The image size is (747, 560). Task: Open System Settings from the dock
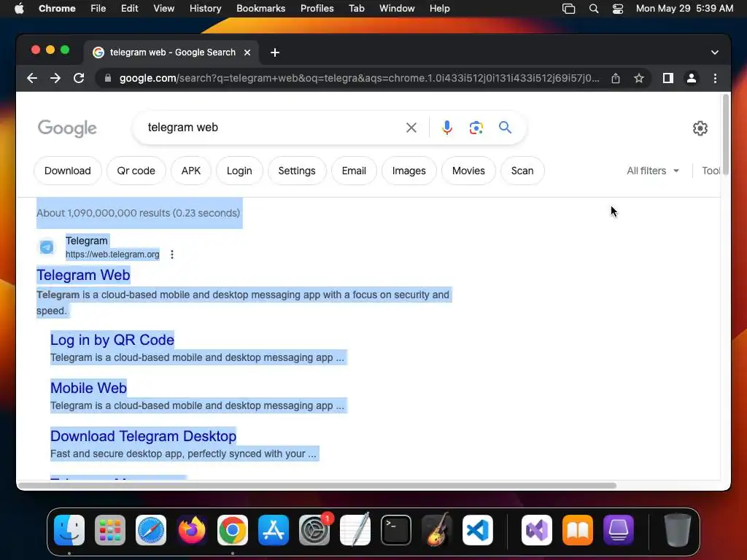point(314,530)
